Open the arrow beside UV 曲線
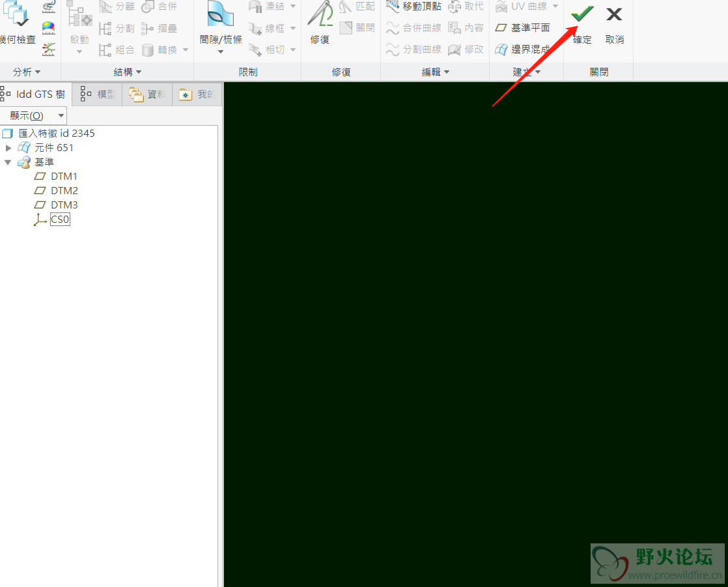Image resolution: width=728 pixels, height=587 pixels. [555, 7]
